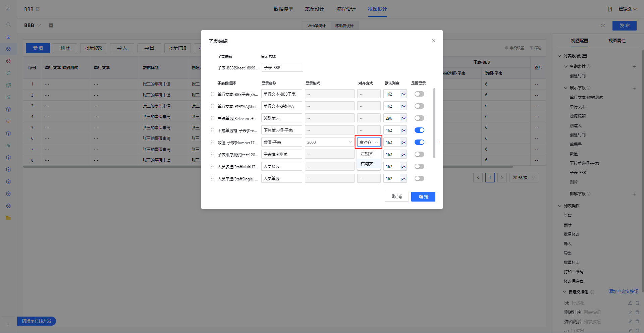Open the 视图属性 tab
Screen dimensions: 644x333
coord(617,41)
